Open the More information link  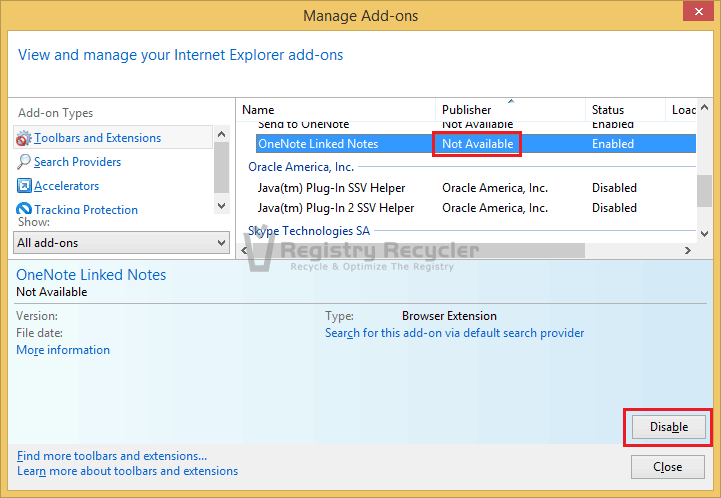tap(63, 350)
